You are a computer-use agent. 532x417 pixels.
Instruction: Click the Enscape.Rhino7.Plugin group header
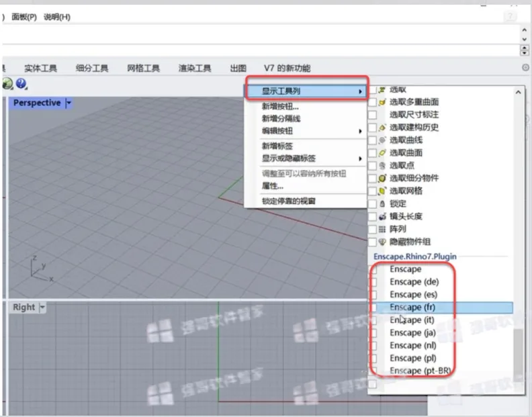pyautogui.click(x=415, y=257)
